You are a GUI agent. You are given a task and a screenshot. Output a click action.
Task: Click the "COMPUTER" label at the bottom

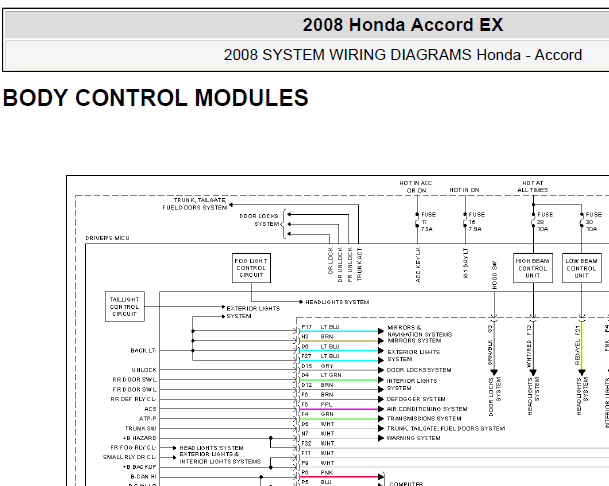(x=406, y=484)
